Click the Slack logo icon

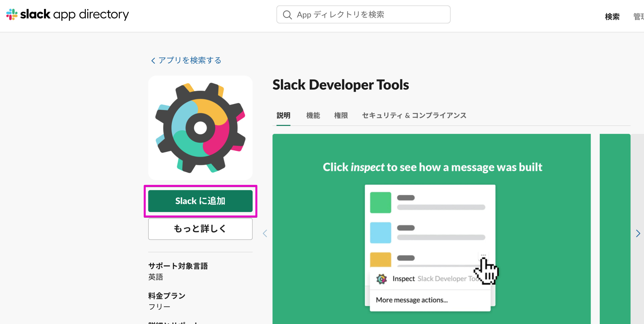tap(12, 14)
